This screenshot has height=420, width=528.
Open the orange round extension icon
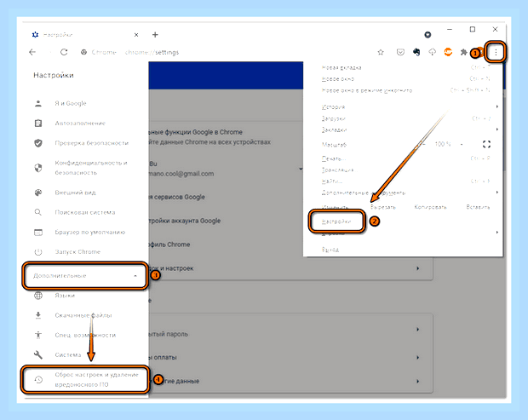pos(448,52)
